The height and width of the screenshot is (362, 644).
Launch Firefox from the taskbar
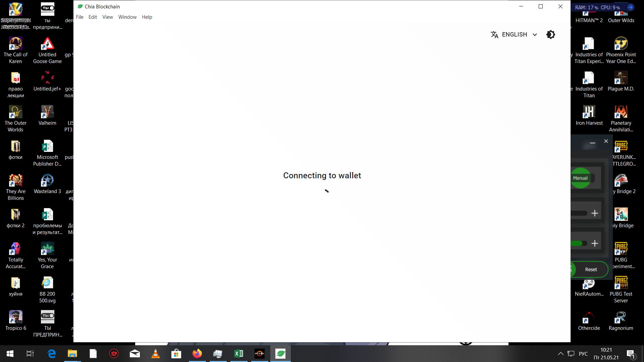point(197,354)
